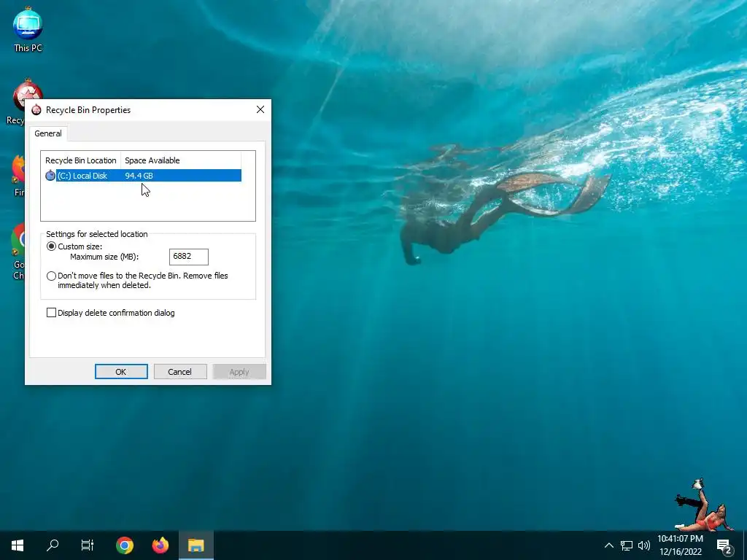Click the Cancel button
The height and width of the screenshot is (560, 747).
180,371
